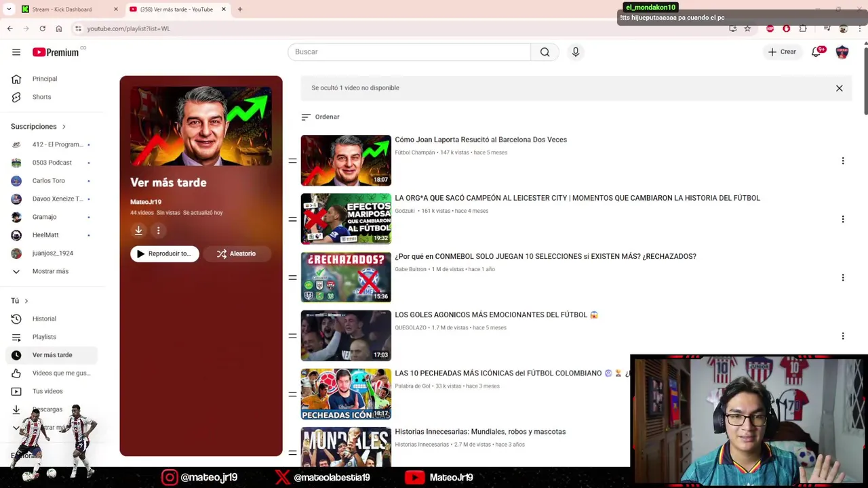Reload the page in browser
The width and height of the screenshot is (868, 488).
pos(42,28)
